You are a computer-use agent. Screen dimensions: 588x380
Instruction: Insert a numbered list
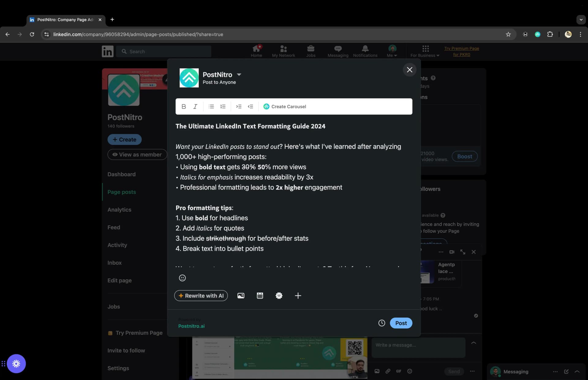(223, 106)
